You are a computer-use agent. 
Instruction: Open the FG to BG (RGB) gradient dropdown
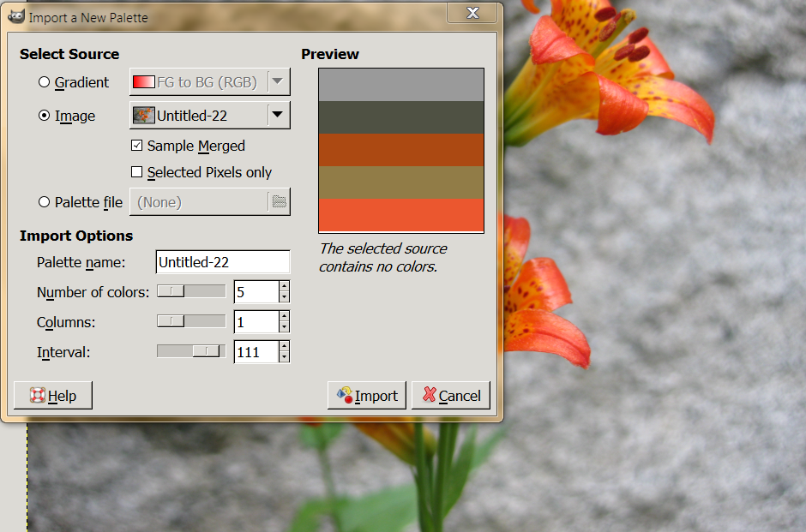(210, 82)
